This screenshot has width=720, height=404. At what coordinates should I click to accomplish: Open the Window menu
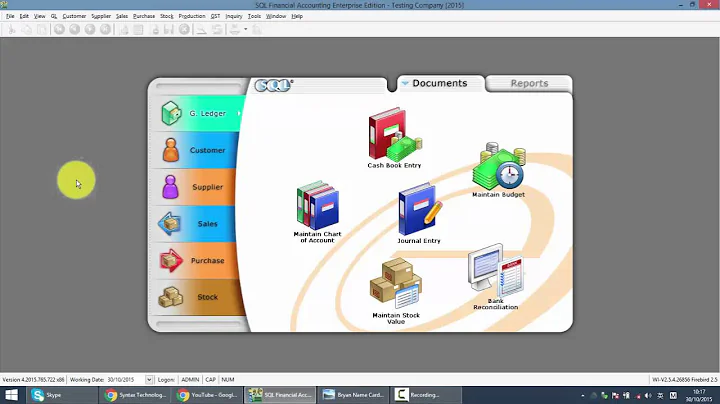276,16
